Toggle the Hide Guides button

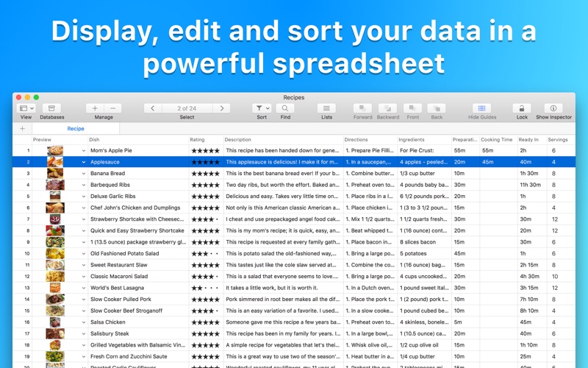click(482, 108)
